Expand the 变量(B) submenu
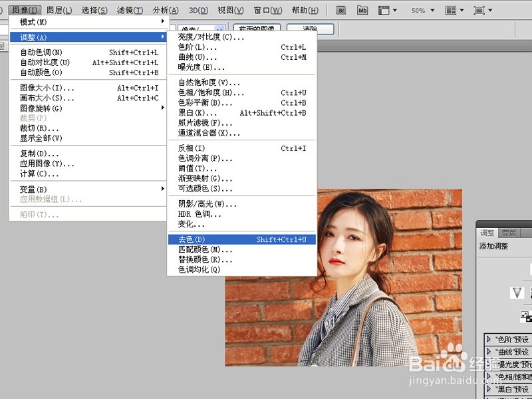The height and width of the screenshot is (399, 532). (88, 190)
